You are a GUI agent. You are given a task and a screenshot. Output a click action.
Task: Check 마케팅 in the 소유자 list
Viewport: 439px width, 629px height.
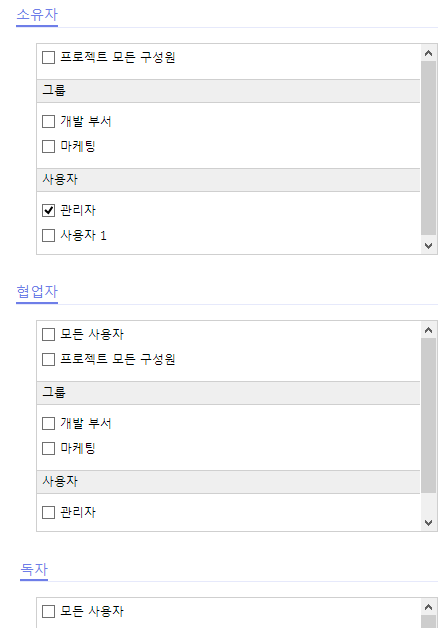[x=49, y=146]
